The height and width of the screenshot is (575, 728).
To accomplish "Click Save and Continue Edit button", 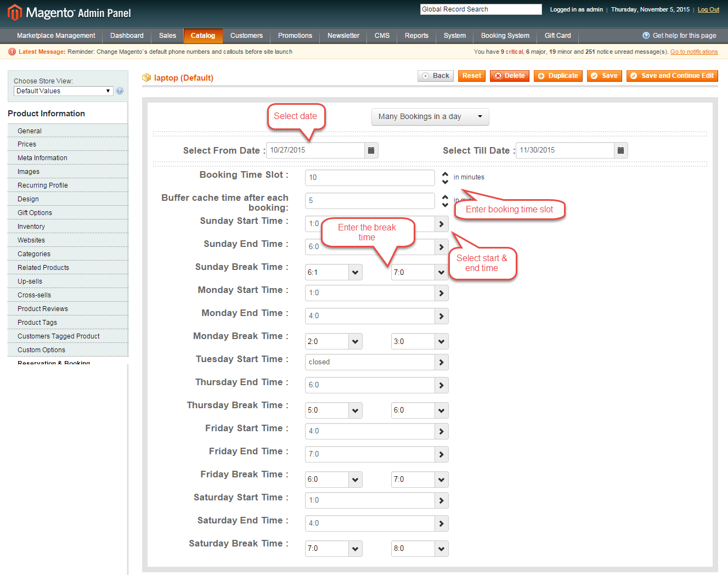I will click(672, 76).
